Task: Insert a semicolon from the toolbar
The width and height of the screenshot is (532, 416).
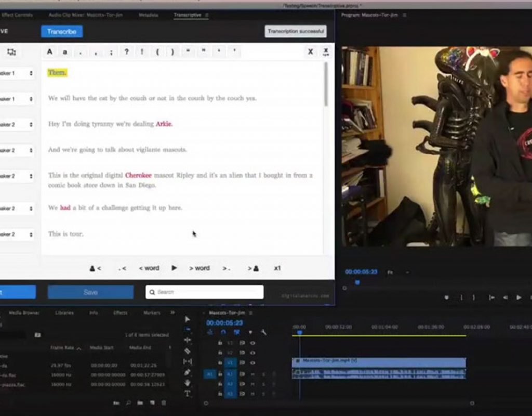Action: (x=111, y=51)
